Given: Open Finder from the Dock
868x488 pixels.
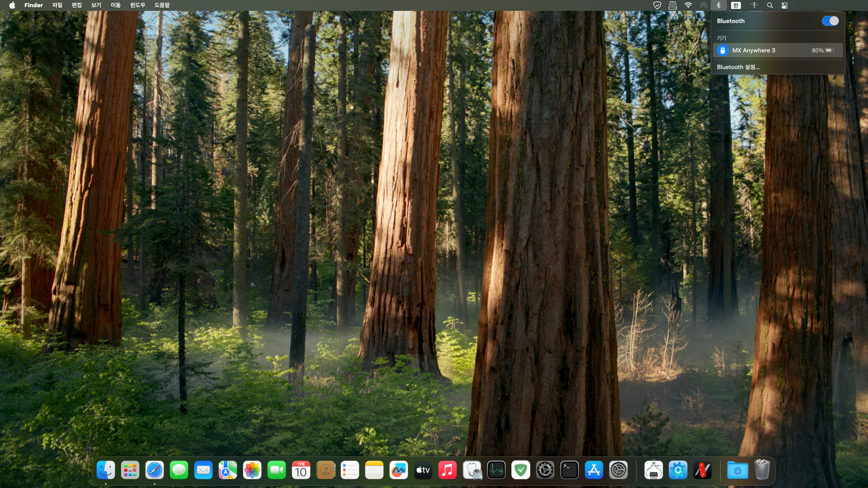Looking at the screenshot, I should pos(106,470).
